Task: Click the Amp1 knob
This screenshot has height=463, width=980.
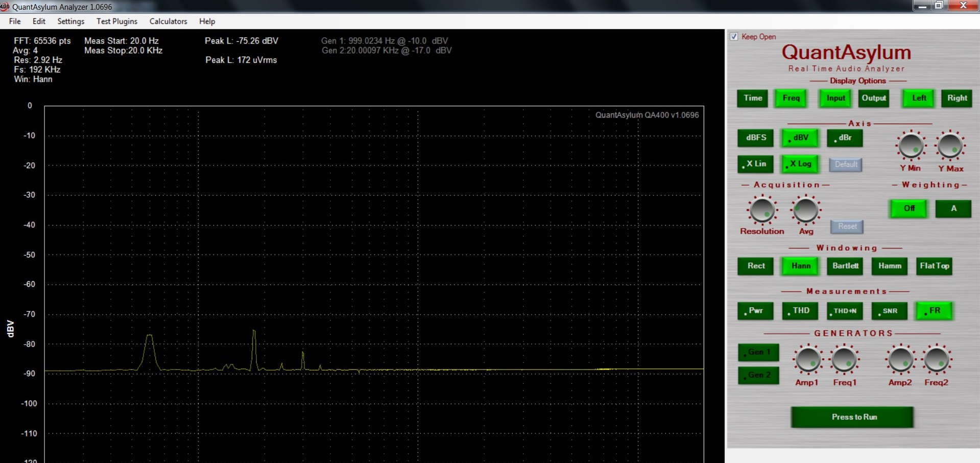Action: coord(807,359)
